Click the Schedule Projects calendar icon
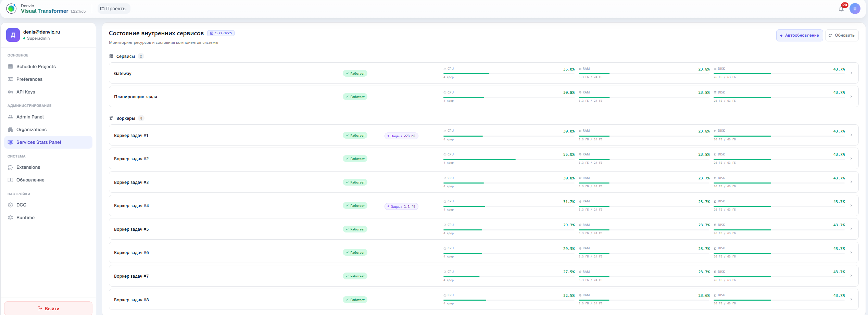The width and height of the screenshot is (868, 315). pos(10,66)
